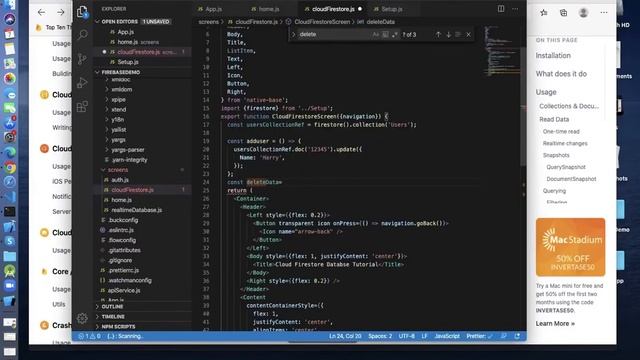640x360 pixels.
Task: Toggle Match Whole Word in find widget
Action: [x=385, y=35]
